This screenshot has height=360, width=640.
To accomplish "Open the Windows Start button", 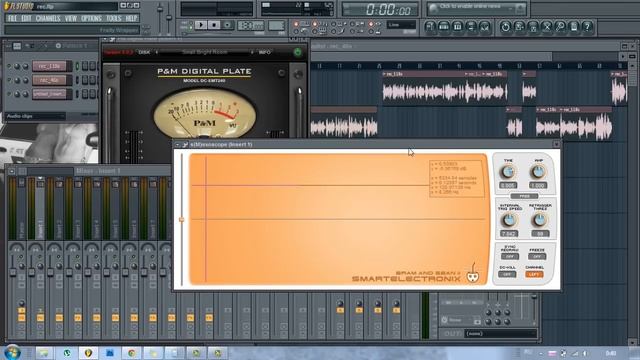I will 12,352.
